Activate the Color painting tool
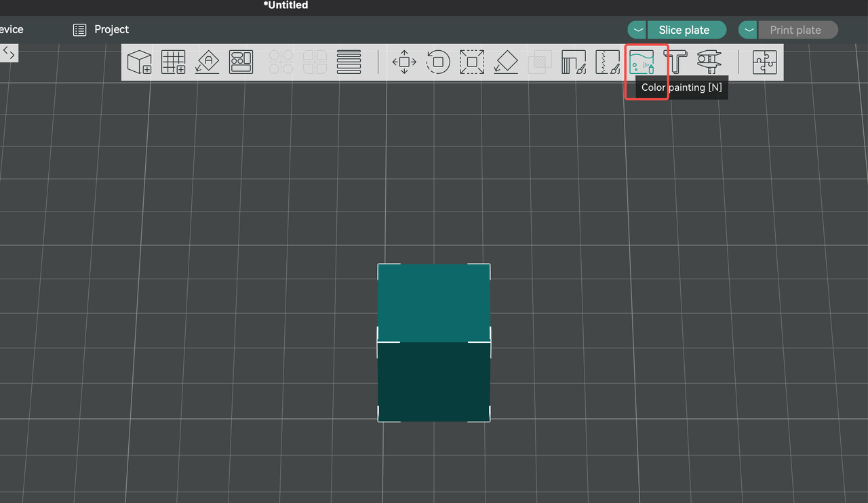This screenshot has height=503, width=868. (x=642, y=62)
